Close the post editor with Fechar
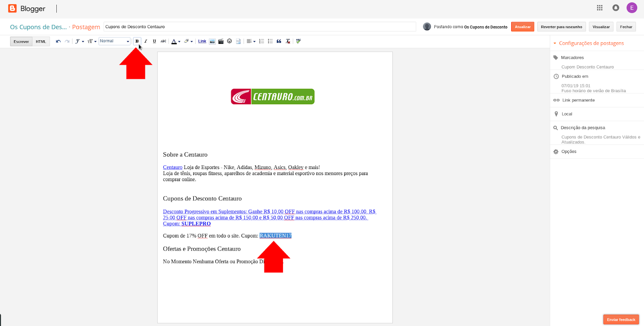This screenshot has height=326, width=644. tap(626, 27)
